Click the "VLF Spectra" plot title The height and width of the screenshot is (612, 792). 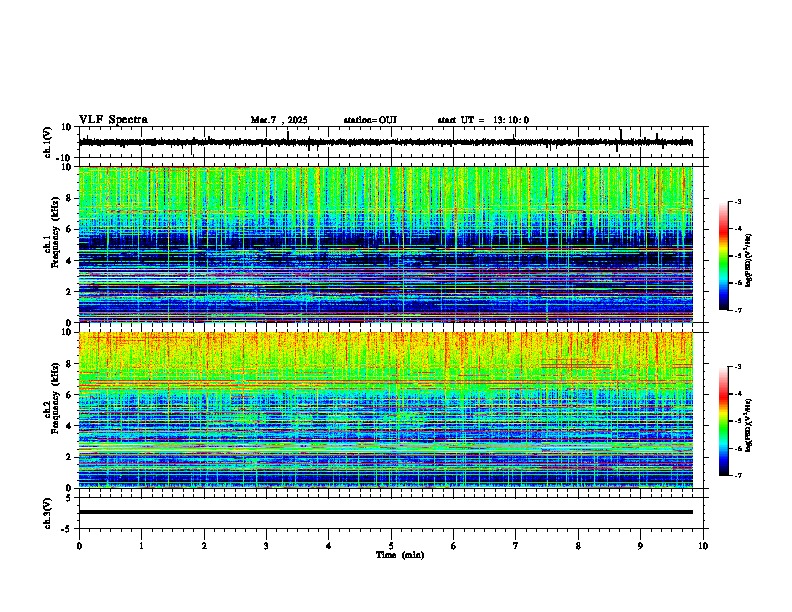coord(113,120)
